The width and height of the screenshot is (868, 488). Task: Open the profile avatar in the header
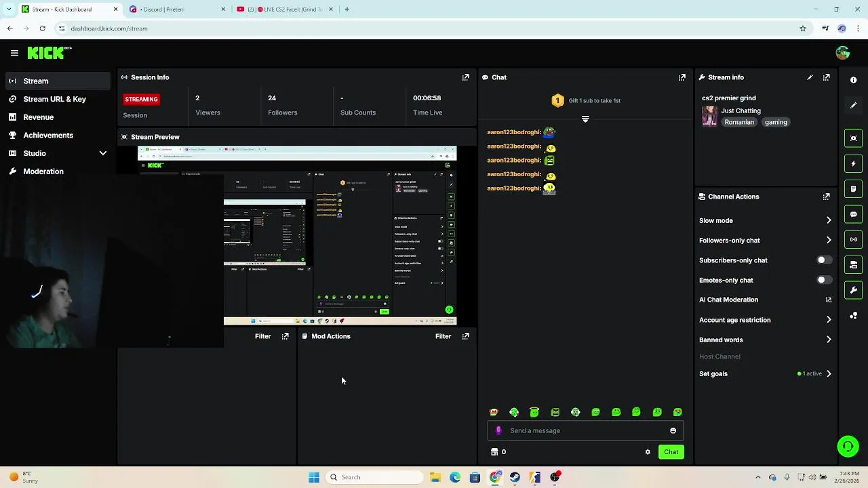pos(843,53)
